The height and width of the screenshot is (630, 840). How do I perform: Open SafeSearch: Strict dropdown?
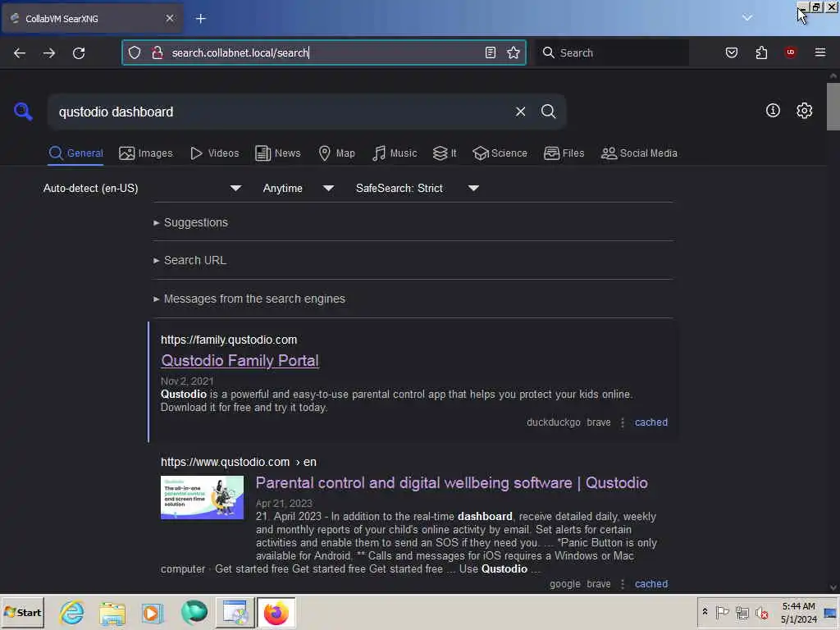[418, 189]
